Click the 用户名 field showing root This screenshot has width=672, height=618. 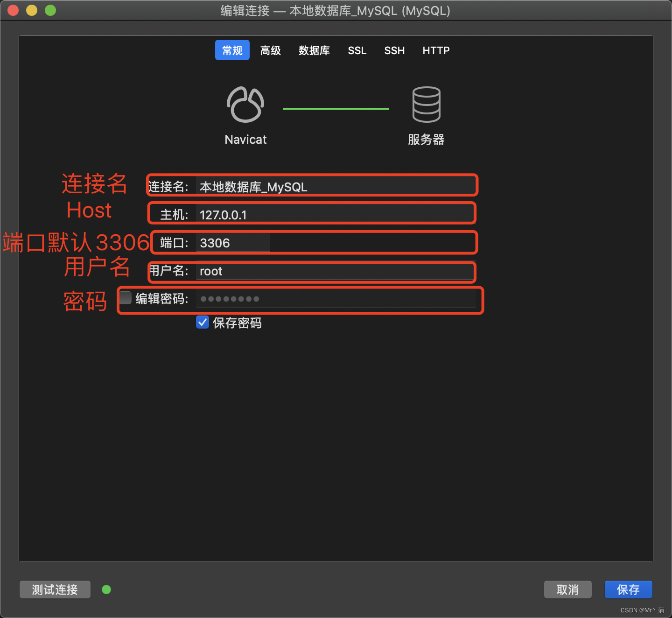[336, 271]
